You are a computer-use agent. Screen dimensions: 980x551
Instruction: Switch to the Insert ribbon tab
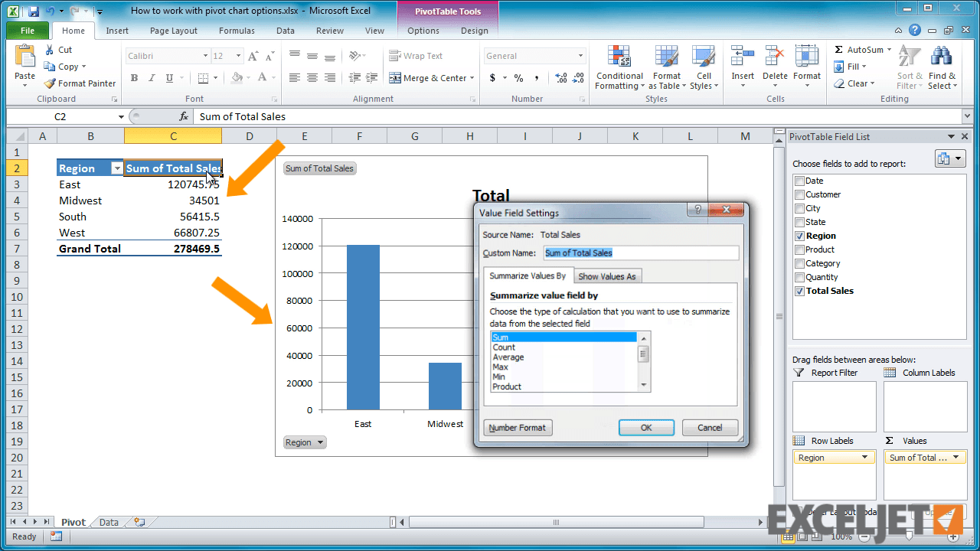(117, 31)
